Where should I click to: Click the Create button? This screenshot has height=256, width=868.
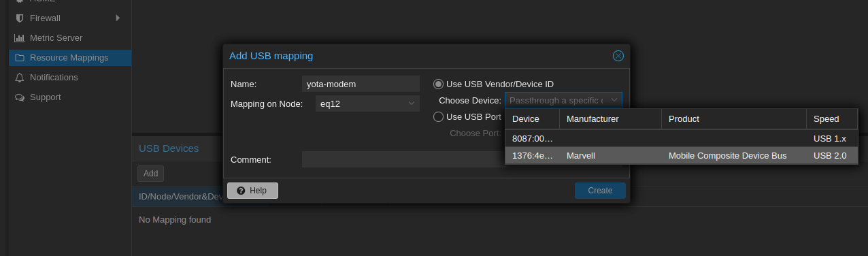[x=600, y=191]
